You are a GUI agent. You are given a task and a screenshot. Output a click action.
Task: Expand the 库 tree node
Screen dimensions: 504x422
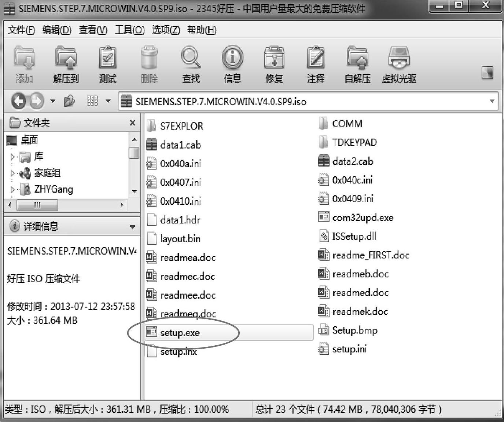[12, 157]
